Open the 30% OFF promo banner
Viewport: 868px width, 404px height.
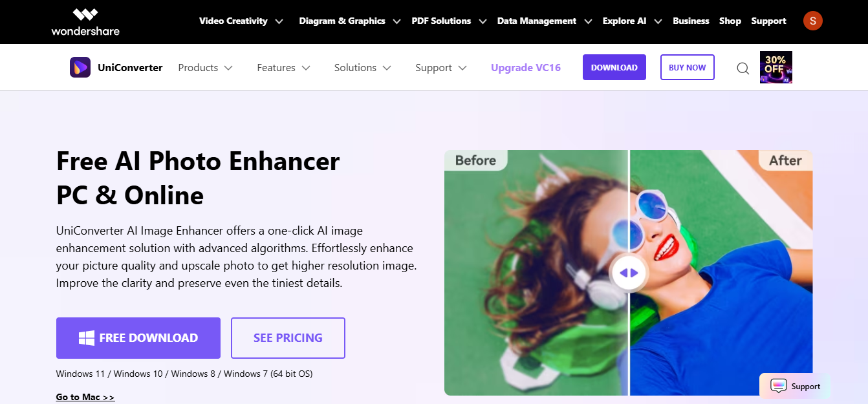coord(776,67)
